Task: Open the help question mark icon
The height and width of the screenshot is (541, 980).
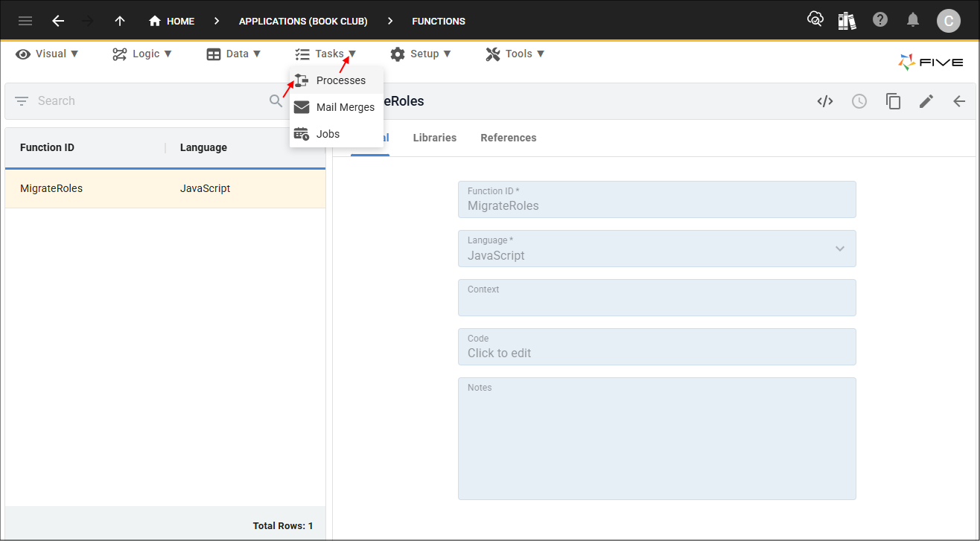Action: (880, 20)
